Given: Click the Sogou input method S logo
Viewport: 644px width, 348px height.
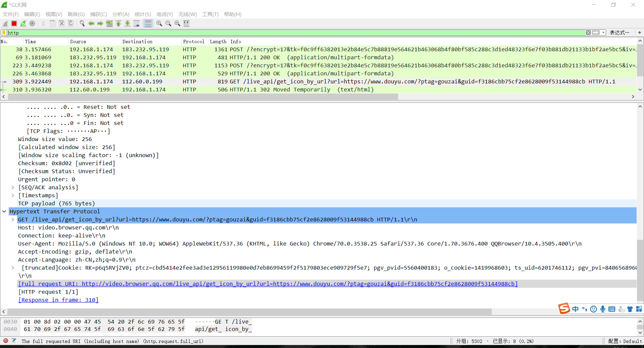Looking at the screenshot, I should tap(564, 308).
